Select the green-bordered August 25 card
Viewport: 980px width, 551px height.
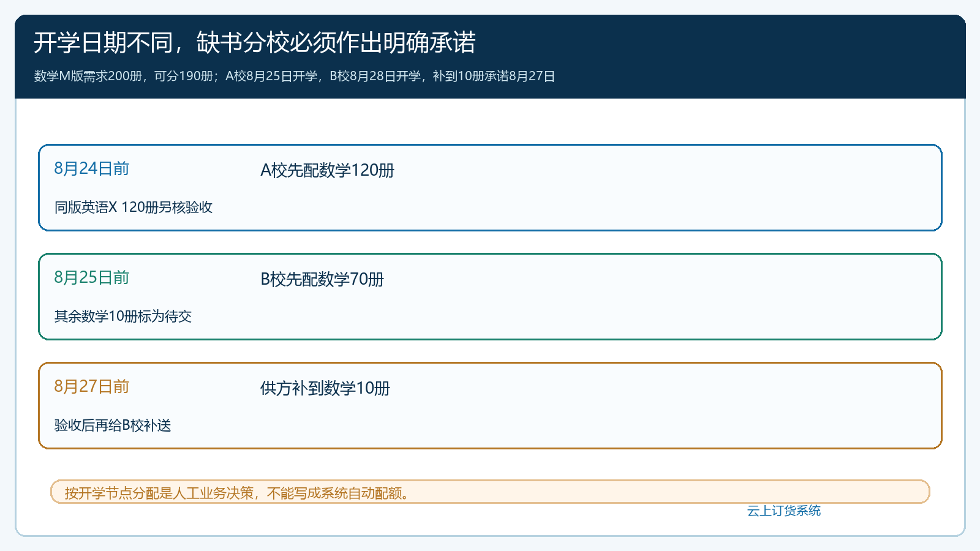click(x=490, y=296)
